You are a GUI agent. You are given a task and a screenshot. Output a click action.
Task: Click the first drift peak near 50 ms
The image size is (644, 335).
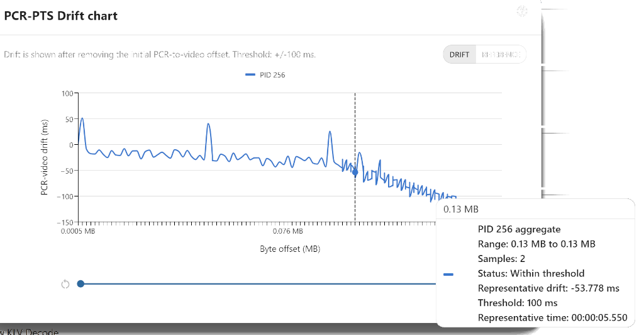pos(82,118)
